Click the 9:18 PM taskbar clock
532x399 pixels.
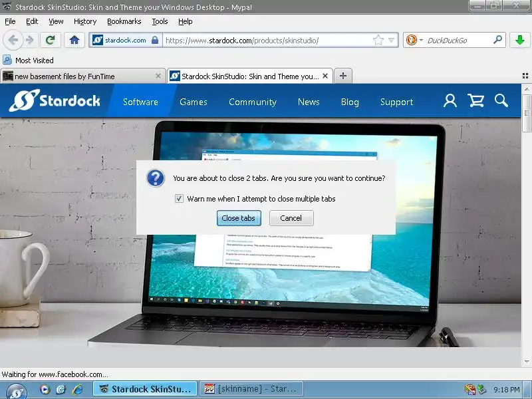pyautogui.click(x=506, y=390)
